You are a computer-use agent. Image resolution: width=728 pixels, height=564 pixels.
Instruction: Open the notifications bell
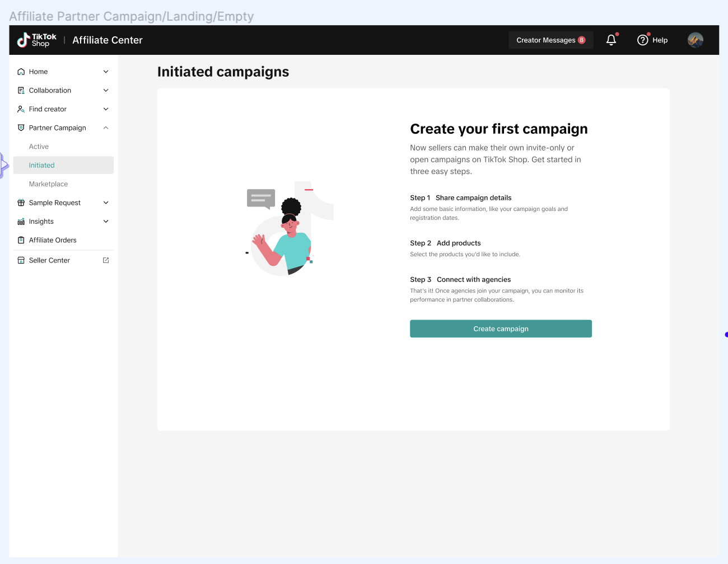pos(611,40)
